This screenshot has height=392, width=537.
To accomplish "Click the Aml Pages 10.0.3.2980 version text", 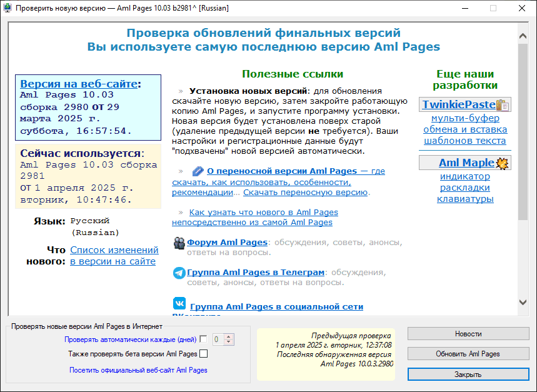I will tap(357, 364).
